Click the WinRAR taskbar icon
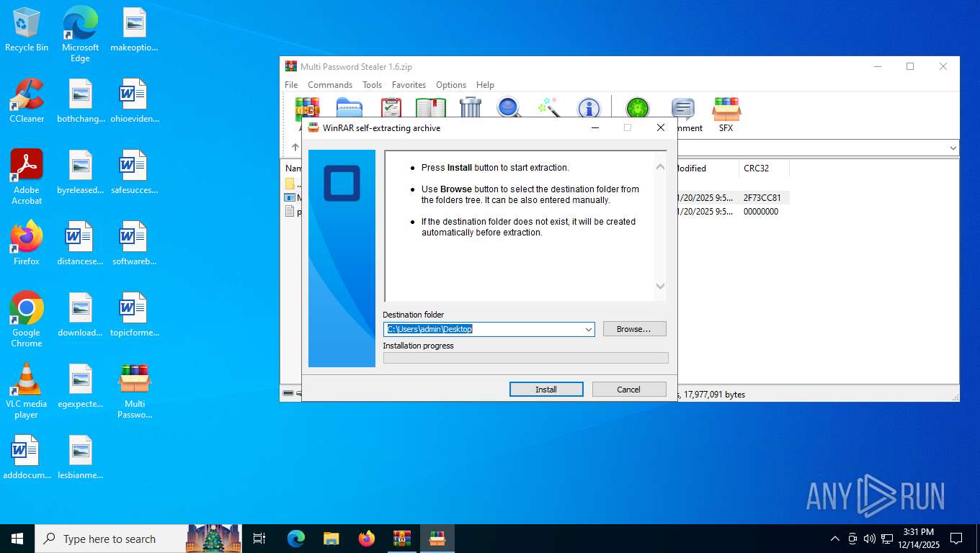 [x=401, y=538]
